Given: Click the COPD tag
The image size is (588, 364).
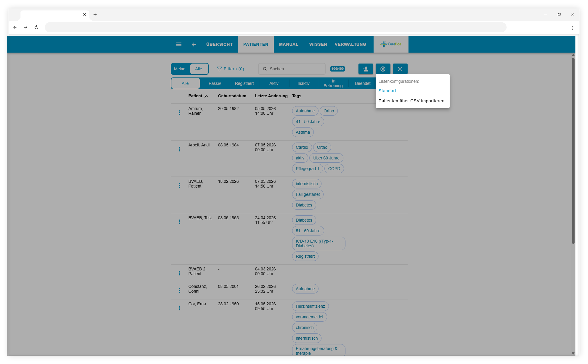Looking at the screenshot, I should tap(334, 168).
